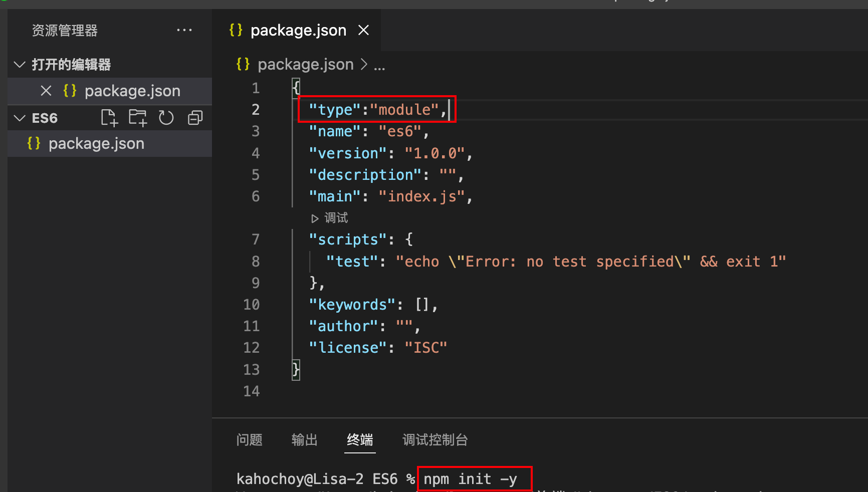This screenshot has height=492, width=868.
Task: Collapse all folders in ES6 explorer
Action: pos(195,118)
